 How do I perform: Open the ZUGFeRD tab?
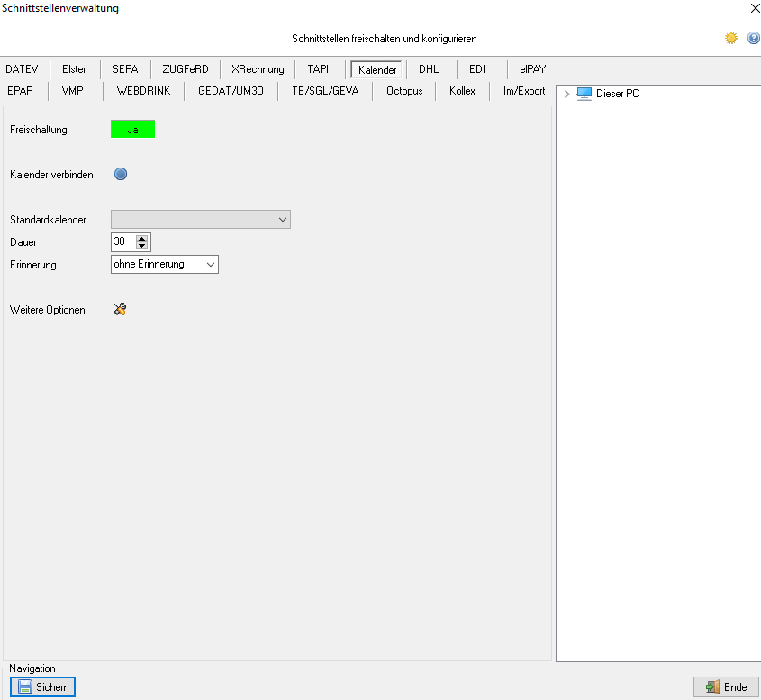[186, 69]
